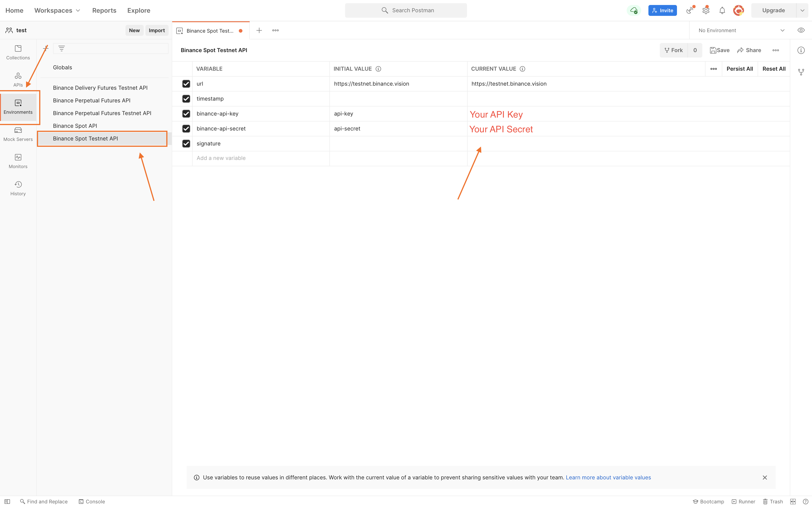Screen dimensions: 812x507
Task: Open the environment info icon in right panel
Action: click(801, 50)
